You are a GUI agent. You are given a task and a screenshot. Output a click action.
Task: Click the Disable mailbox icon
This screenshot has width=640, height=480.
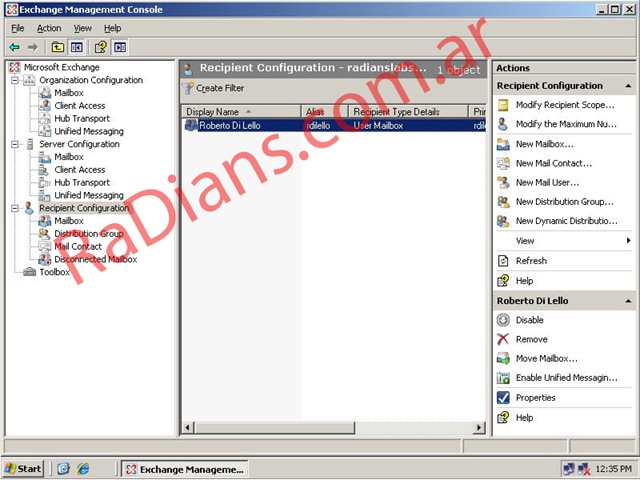(503, 320)
